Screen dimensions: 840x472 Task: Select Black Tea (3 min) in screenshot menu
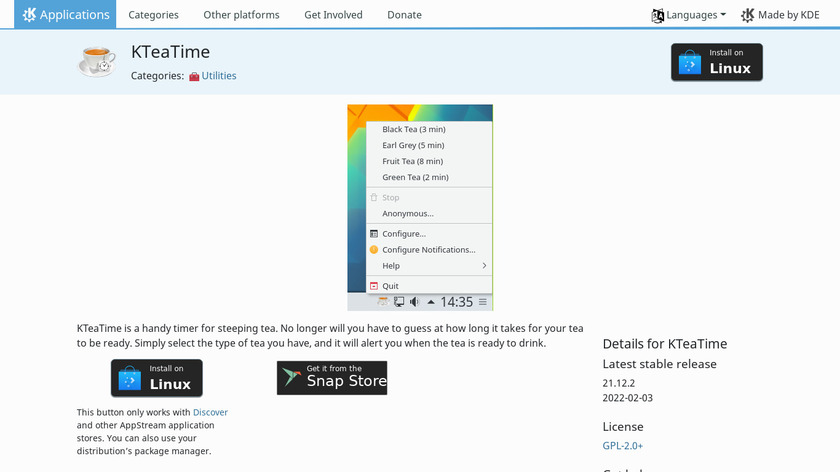click(x=414, y=129)
